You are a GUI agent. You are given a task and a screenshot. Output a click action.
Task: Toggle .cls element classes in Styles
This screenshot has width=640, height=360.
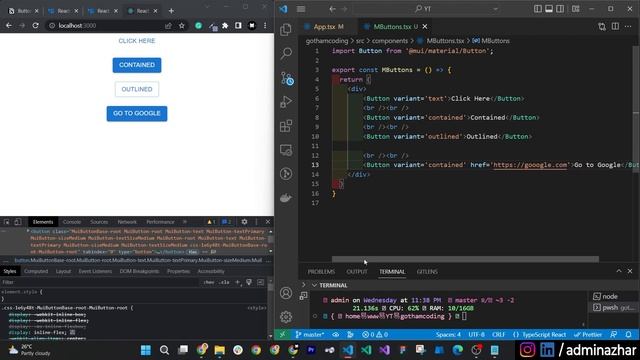pos(224,282)
